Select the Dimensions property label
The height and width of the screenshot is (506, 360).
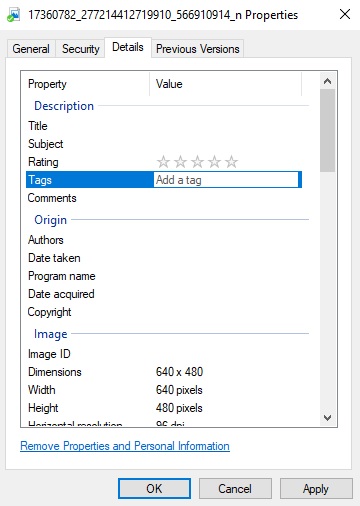point(55,372)
